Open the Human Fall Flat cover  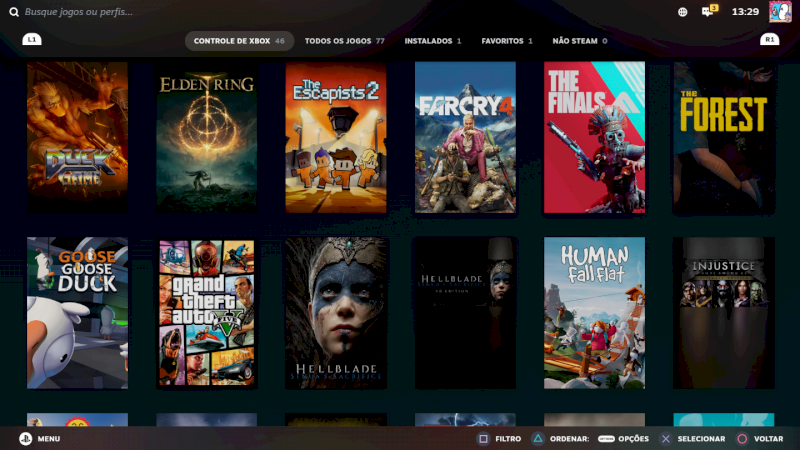point(594,313)
